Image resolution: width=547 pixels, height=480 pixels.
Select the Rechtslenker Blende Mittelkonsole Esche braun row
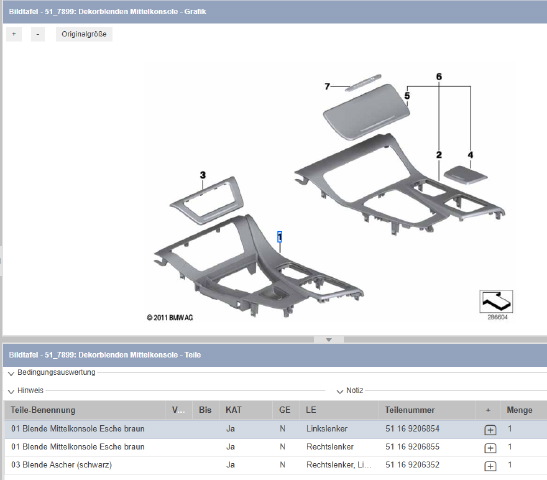tap(275, 447)
